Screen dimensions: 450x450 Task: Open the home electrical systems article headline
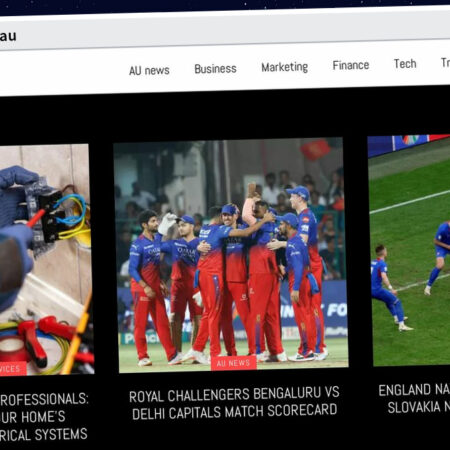point(44,417)
